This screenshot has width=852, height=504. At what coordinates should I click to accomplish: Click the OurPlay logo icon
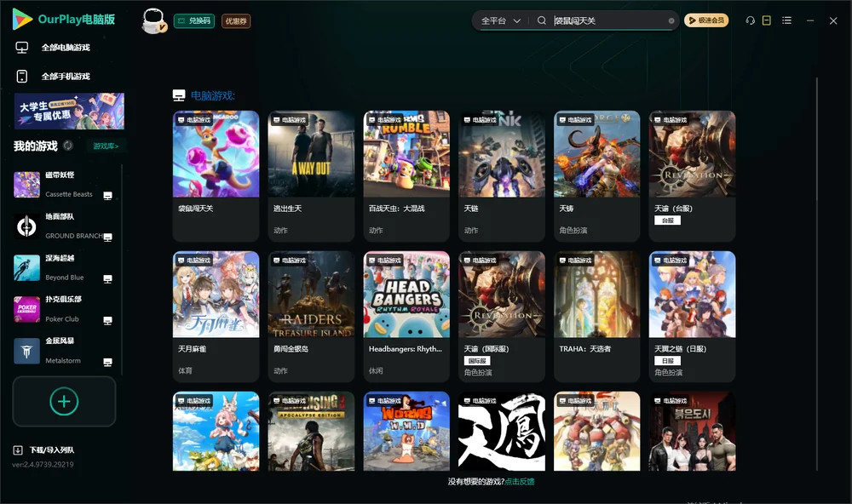[x=22, y=20]
